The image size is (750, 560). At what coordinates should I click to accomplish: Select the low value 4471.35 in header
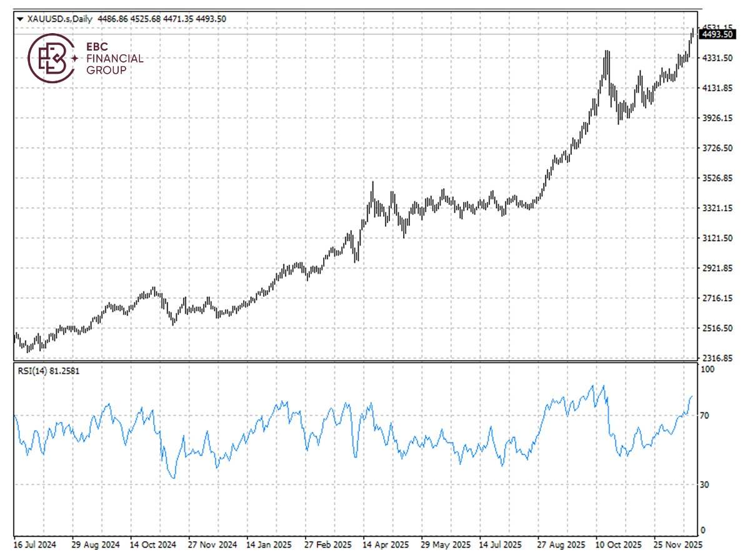click(178, 19)
